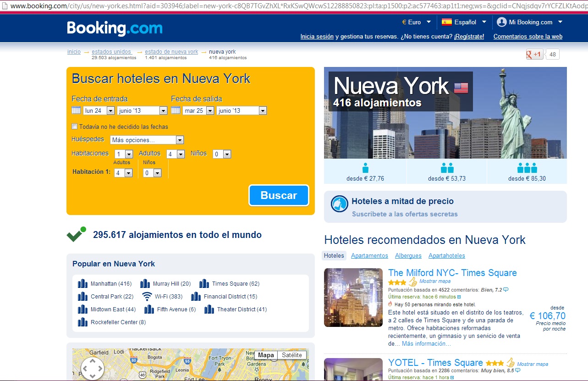Open the top-row Niños count dropdown
The height and width of the screenshot is (381, 588).
tap(222, 154)
